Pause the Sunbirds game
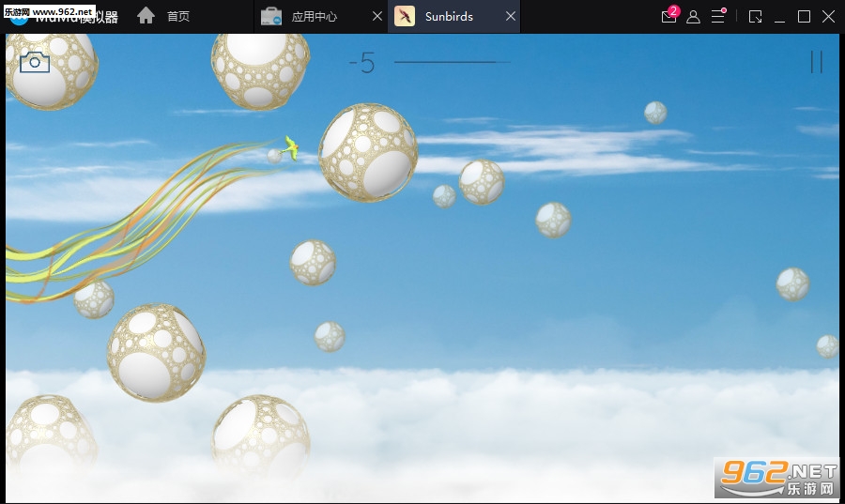845x504 pixels. (817, 62)
